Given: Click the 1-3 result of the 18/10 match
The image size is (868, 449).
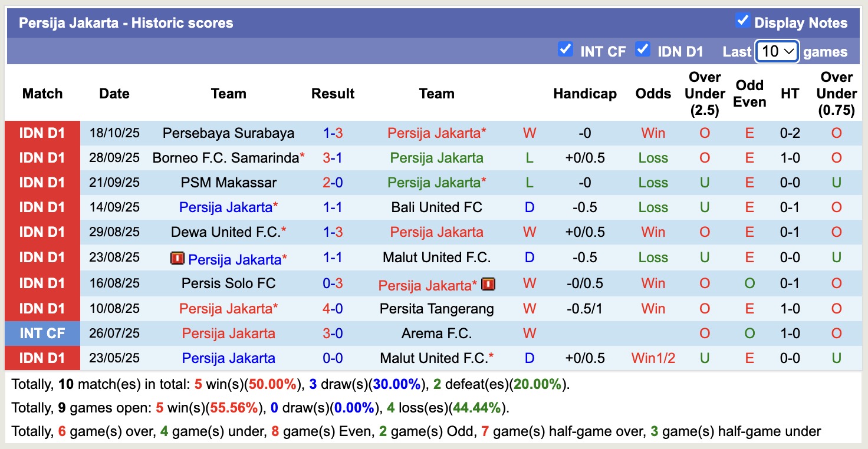Looking at the screenshot, I should click(x=333, y=133).
